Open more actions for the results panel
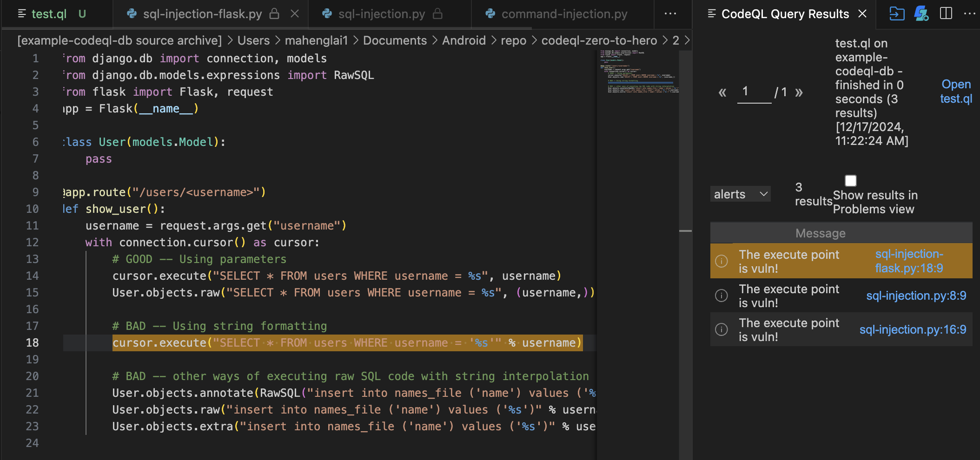 coord(970,14)
